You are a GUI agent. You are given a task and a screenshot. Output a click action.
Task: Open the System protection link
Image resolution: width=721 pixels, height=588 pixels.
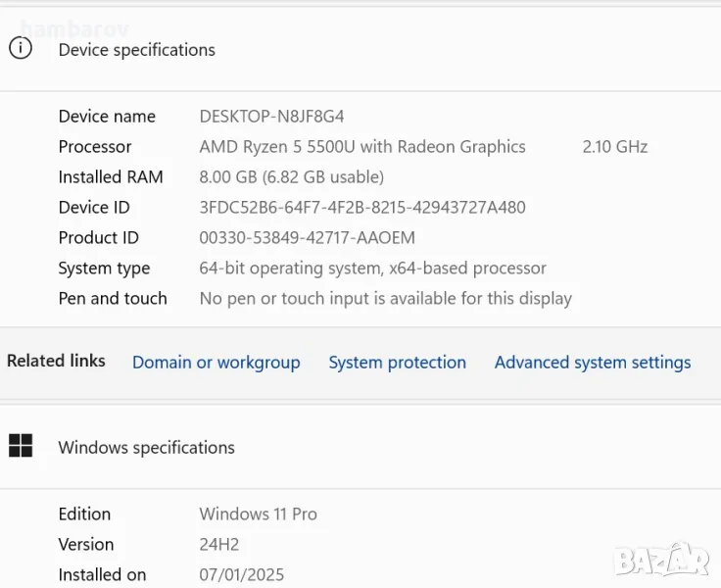[x=397, y=363]
